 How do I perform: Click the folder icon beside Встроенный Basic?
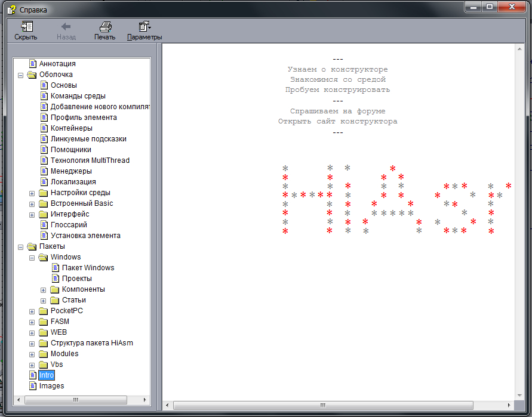[43, 203]
